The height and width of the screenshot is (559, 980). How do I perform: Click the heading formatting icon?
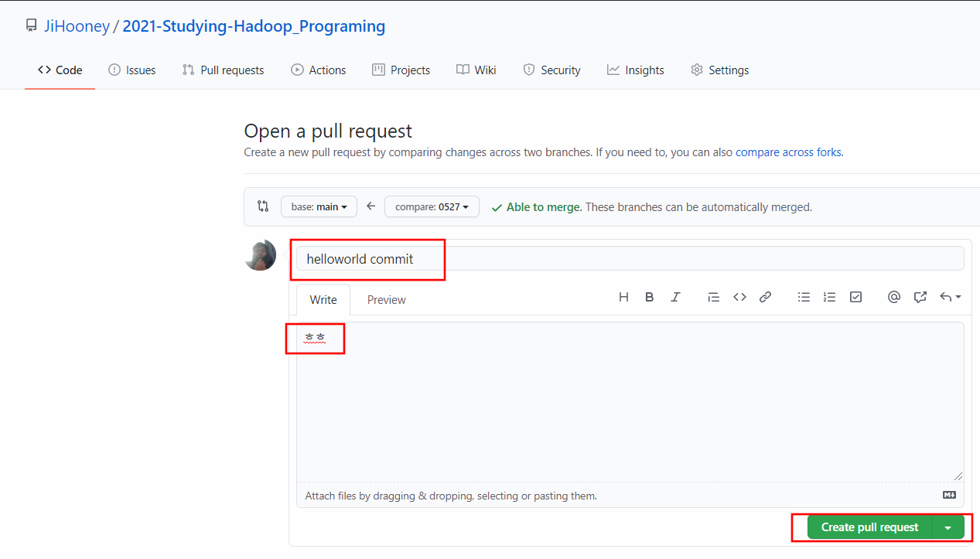(623, 297)
